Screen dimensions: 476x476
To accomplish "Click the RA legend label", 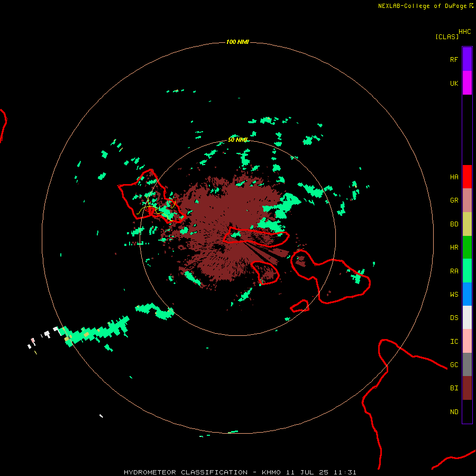I will click(454, 271).
